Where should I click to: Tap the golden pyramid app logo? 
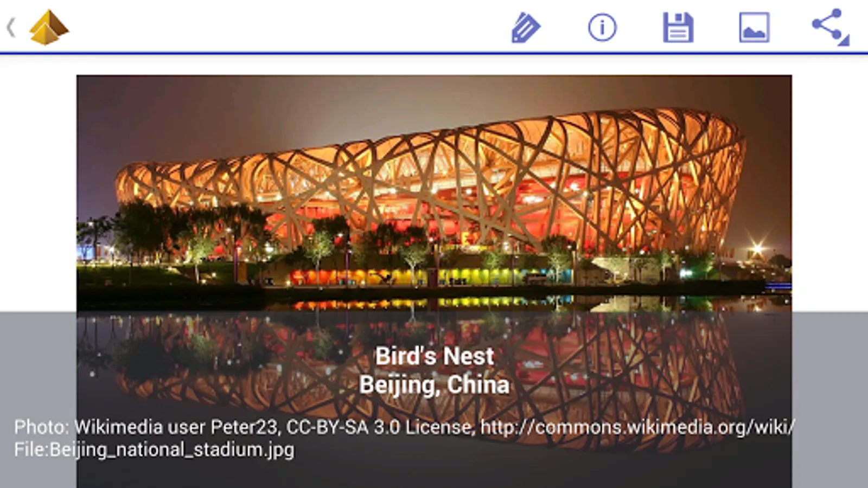click(x=49, y=27)
